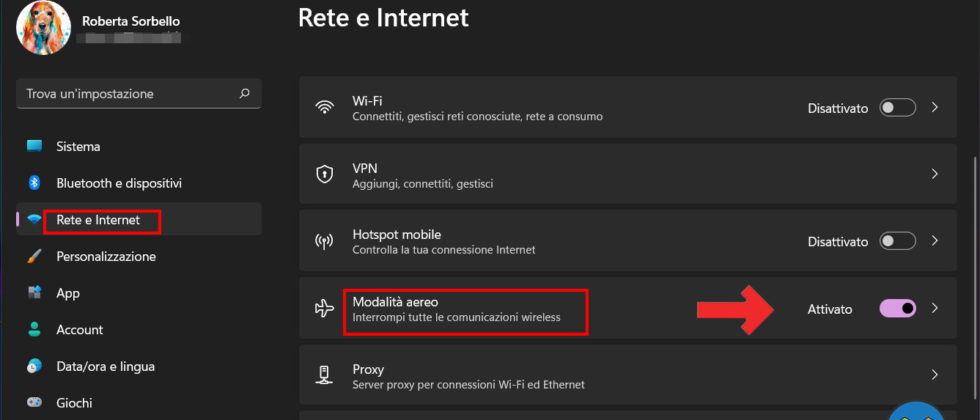Disable the Modalità aereo toggle
The height and width of the screenshot is (420, 980).
[897, 309]
